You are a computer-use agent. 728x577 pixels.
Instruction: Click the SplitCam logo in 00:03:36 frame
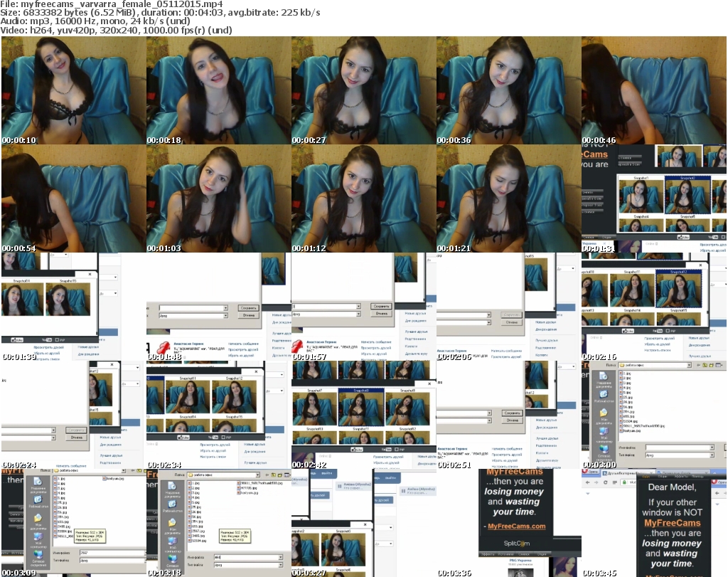516,543
